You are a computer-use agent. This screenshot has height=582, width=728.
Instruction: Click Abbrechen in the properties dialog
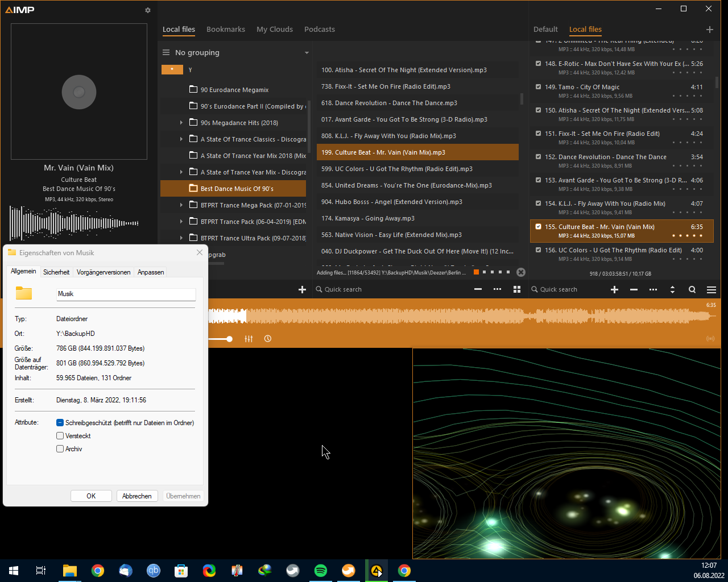137,496
